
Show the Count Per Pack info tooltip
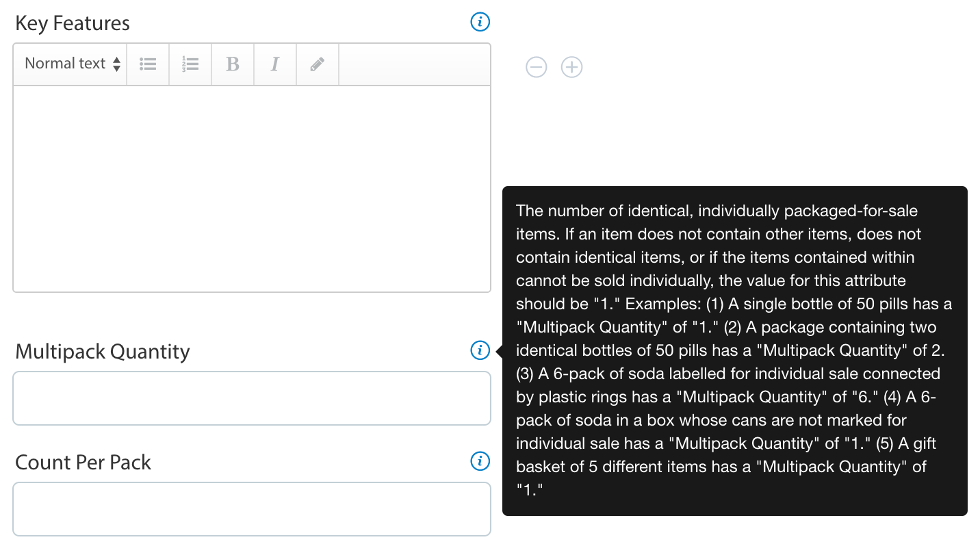[480, 461]
